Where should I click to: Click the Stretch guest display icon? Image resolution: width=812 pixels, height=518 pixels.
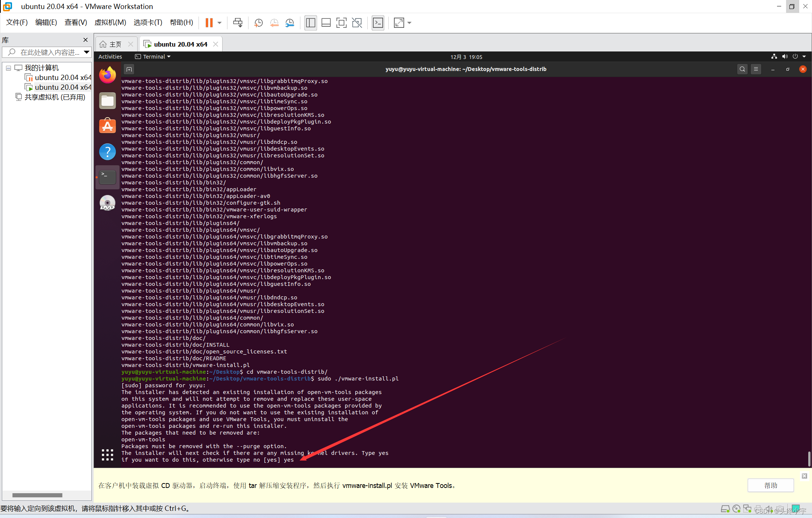click(x=399, y=23)
